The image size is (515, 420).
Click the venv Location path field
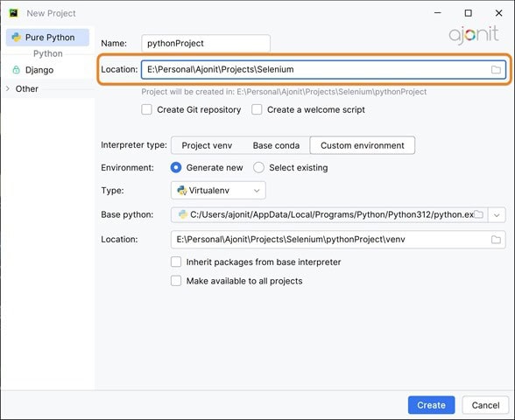pyautogui.click(x=338, y=240)
